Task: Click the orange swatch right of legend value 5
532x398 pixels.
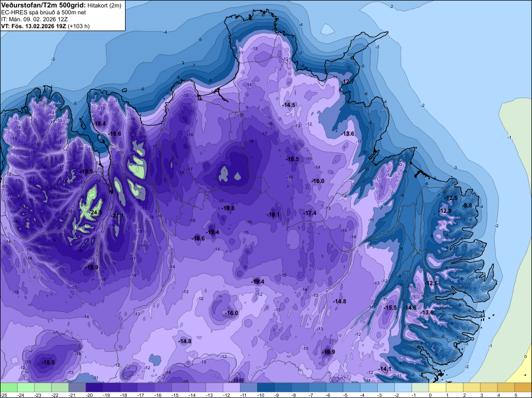Action: click(523, 387)
